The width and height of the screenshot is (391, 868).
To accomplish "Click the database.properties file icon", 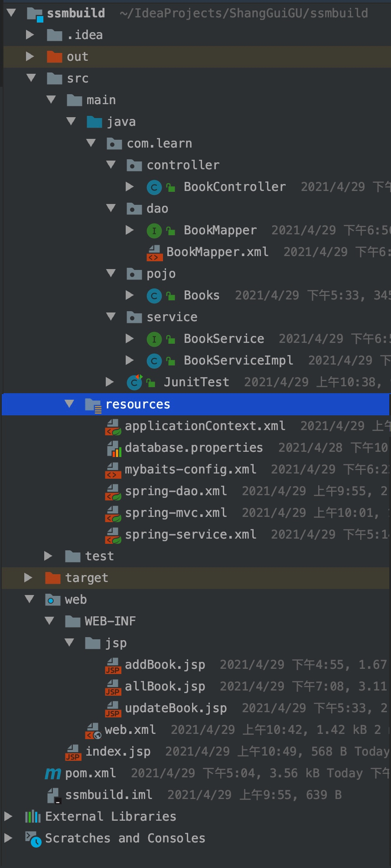I will tap(114, 448).
